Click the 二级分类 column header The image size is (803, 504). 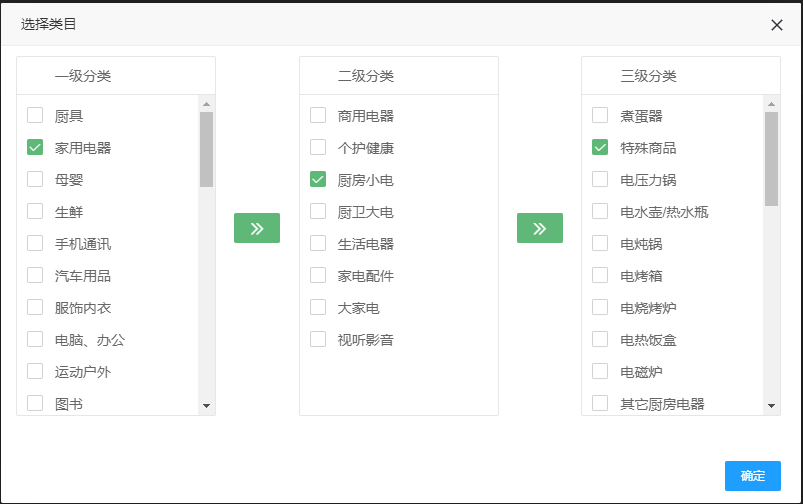tap(366, 76)
